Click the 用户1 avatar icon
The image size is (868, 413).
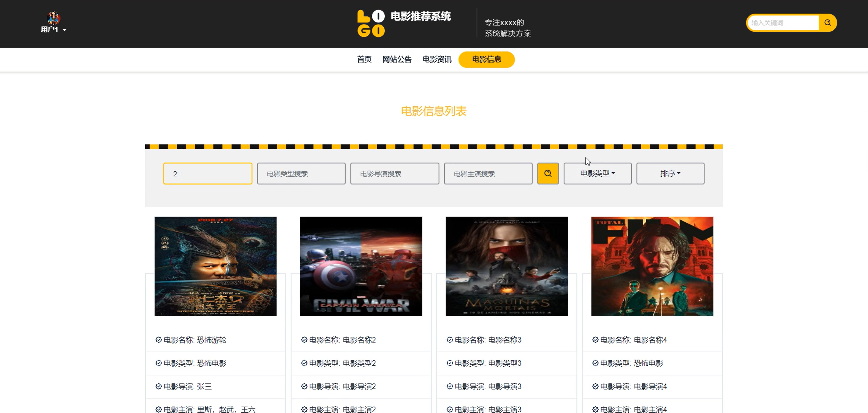click(53, 18)
